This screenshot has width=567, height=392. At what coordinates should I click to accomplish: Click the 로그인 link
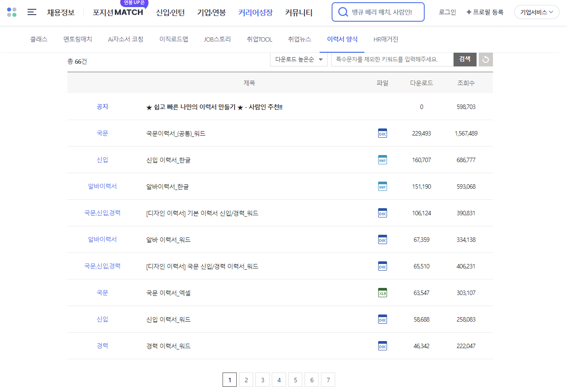[446, 13]
